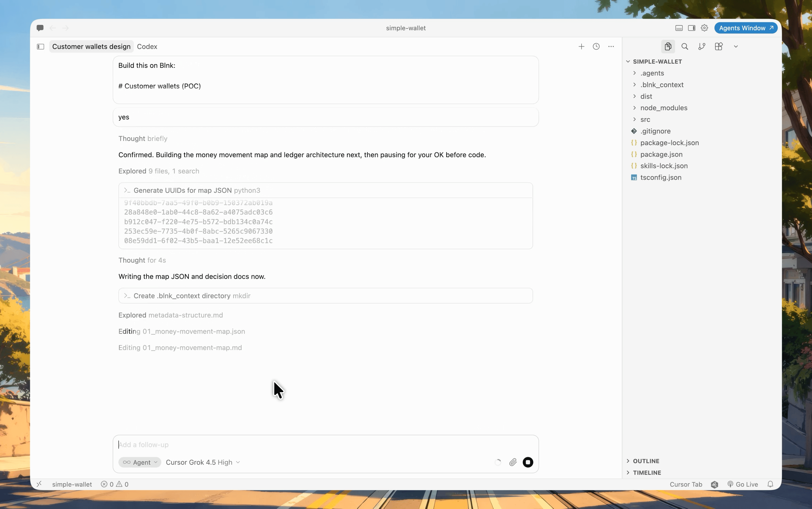Go forward with the right arrow

[66, 28]
